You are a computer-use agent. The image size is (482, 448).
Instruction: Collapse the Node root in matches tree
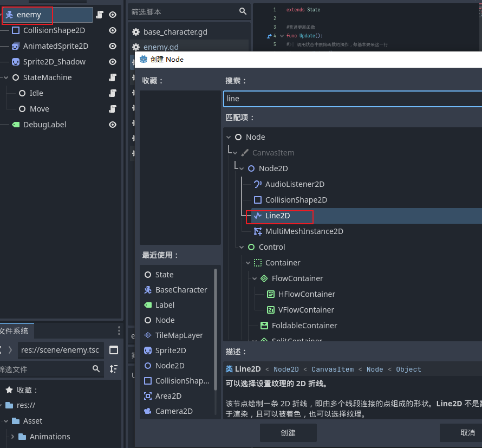[229, 137]
